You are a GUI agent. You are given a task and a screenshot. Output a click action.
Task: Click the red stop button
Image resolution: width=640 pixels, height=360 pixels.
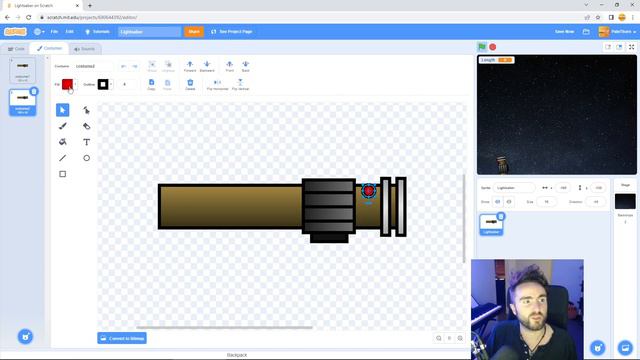coord(493,47)
